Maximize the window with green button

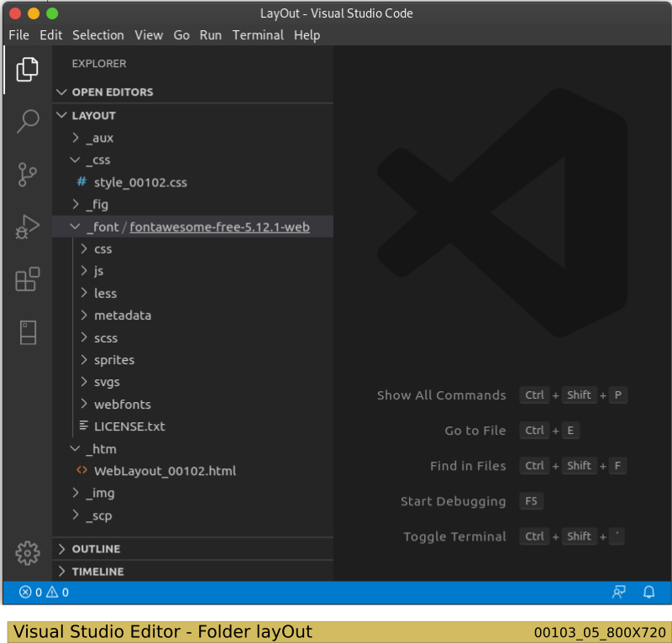(x=52, y=13)
